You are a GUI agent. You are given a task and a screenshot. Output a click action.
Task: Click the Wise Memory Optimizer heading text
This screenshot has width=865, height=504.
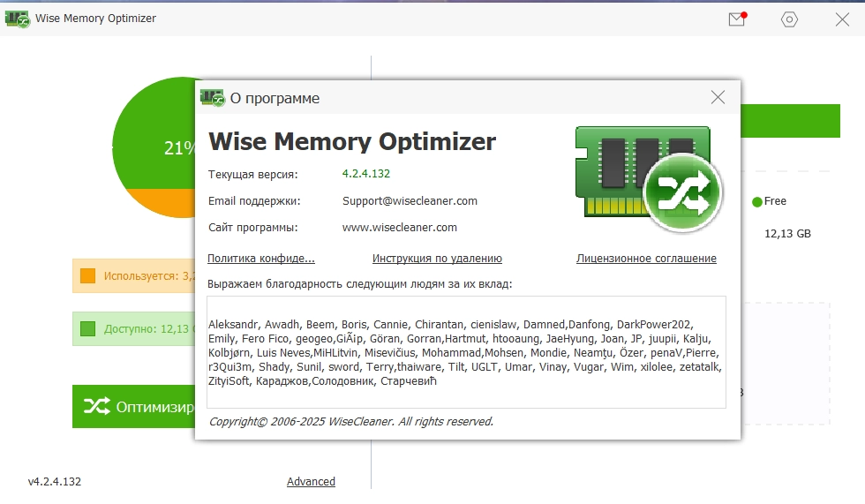point(352,142)
